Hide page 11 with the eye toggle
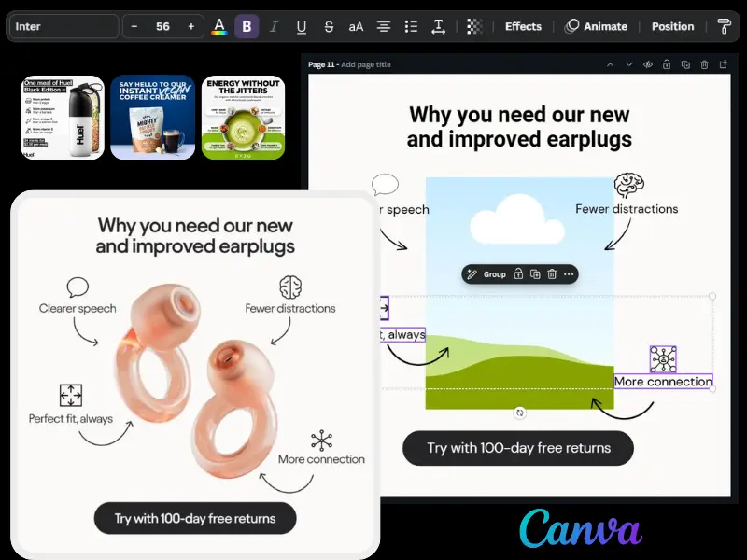 pyautogui.click(x=648, y=64)
